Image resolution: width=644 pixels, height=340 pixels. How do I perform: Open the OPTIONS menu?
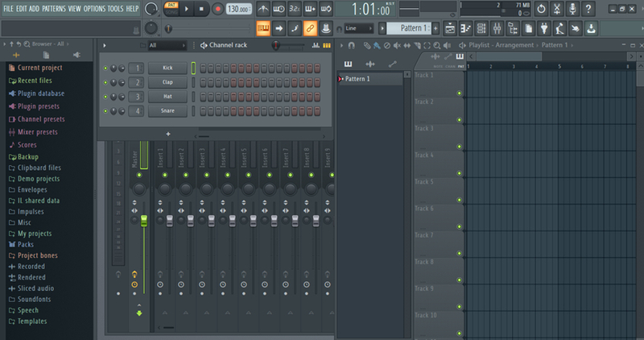point(94,9)
